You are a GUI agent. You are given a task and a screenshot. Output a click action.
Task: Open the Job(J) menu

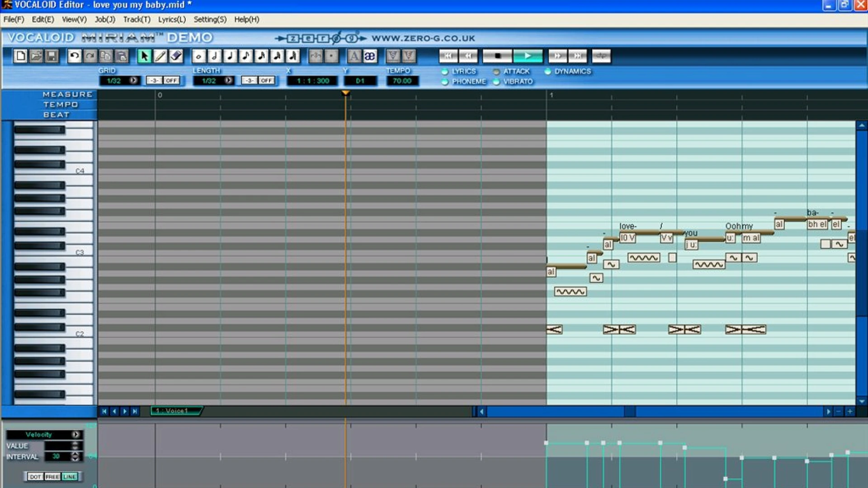click(105, 19)
